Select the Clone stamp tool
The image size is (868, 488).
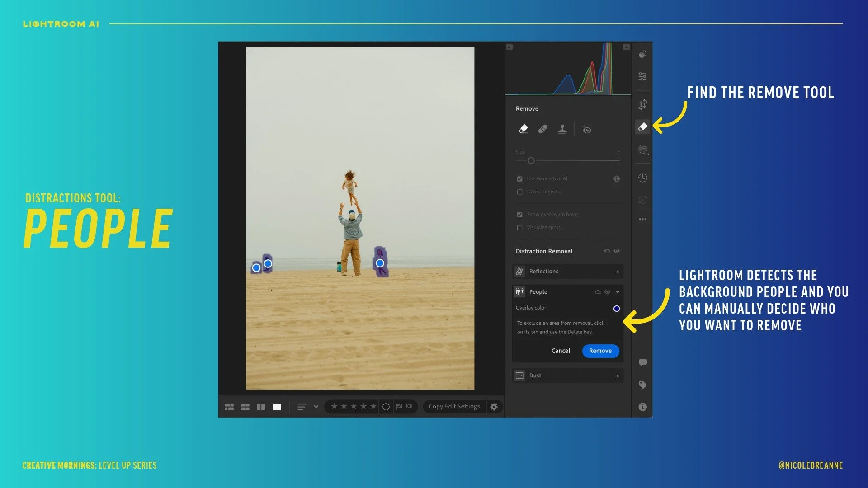click(562, 129)
